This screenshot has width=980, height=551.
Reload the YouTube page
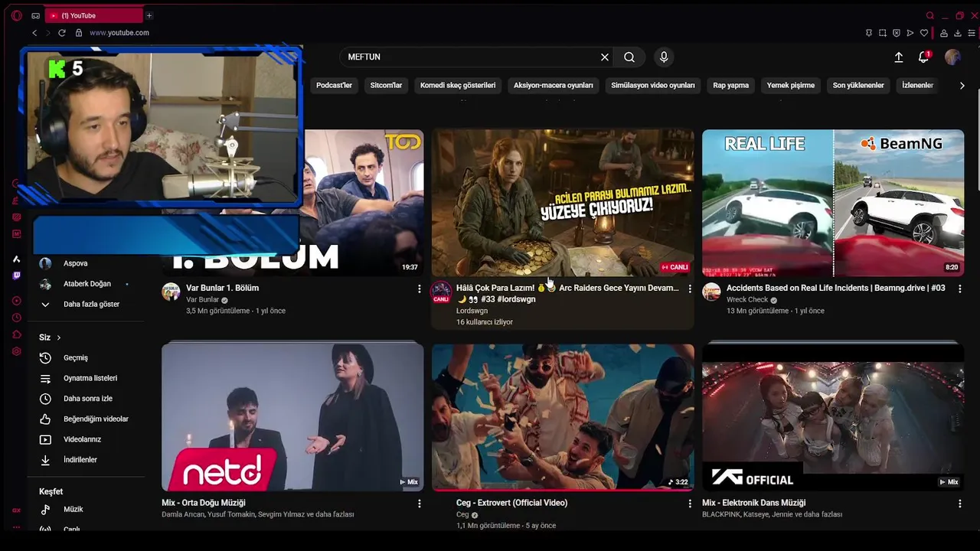(62, 33)
